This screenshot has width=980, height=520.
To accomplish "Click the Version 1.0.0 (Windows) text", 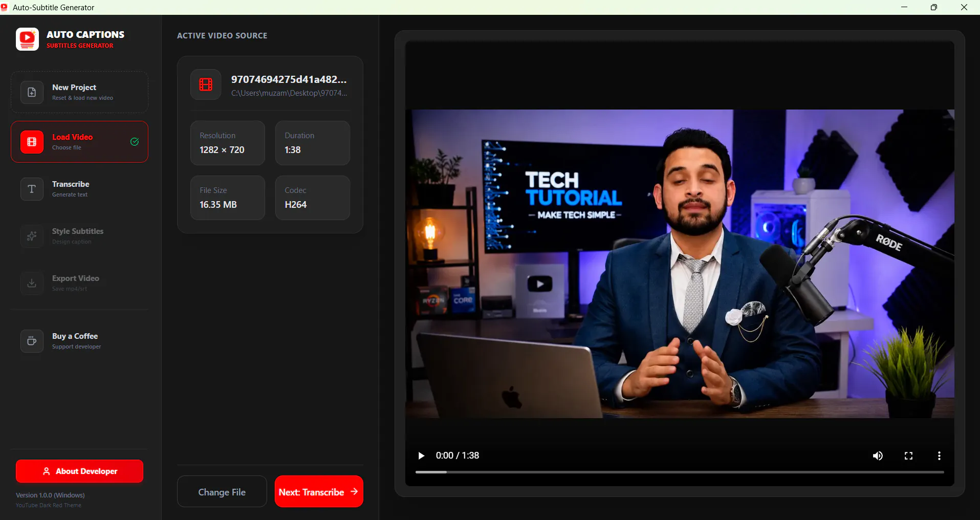I will tap(50, 495).
